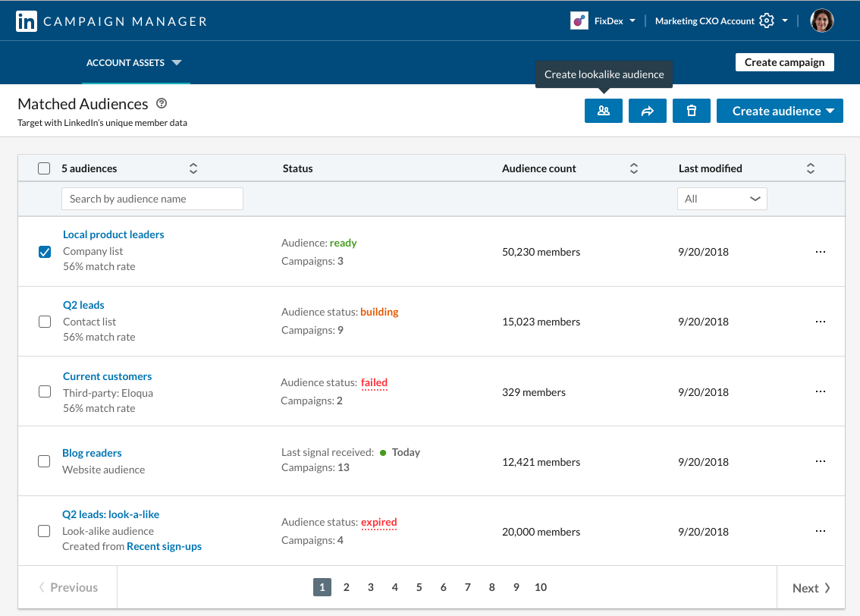
Task: Click the trash delete icon button
Action: coord(691,111)
